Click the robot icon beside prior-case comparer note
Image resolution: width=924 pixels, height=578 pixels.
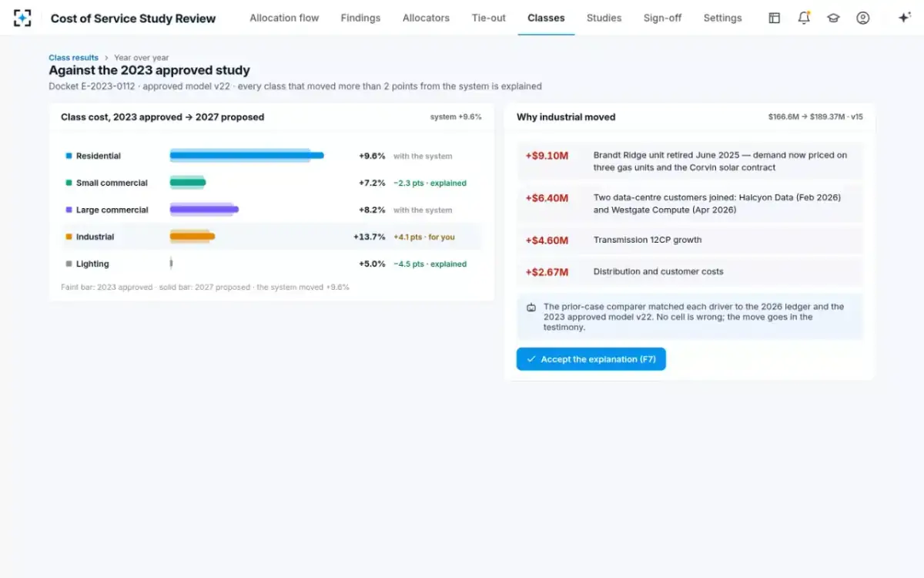(x=531, y=307)
